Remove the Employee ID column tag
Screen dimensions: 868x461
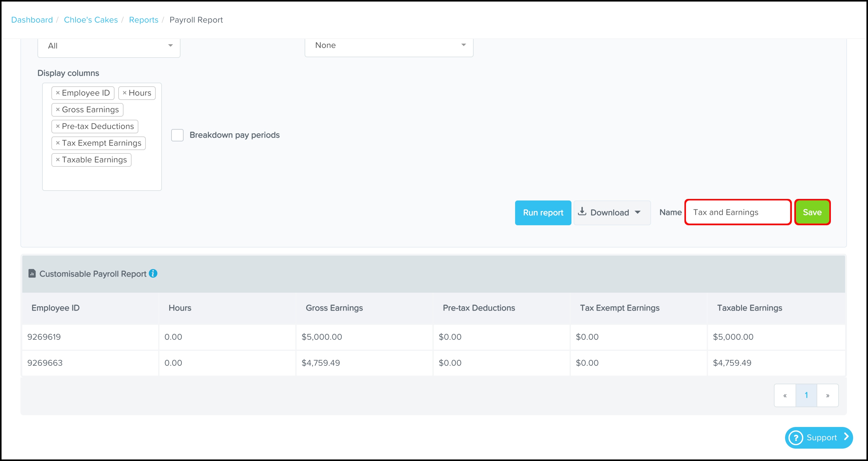tap(58, 93)
